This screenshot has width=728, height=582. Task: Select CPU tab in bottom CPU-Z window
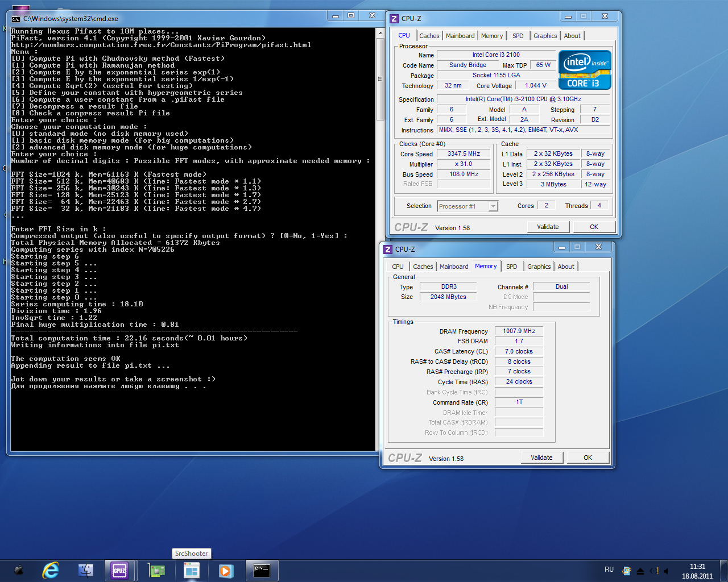[398, 267]
